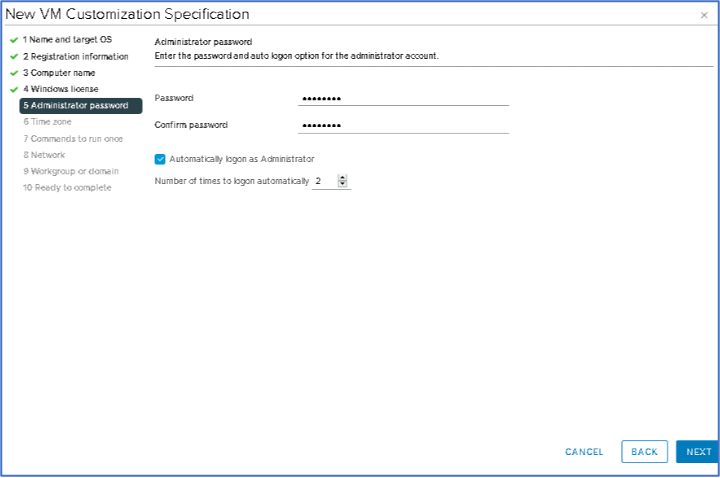Screen dimensions: 720x478
Task: Select the Network step in the sidebar
Action: click(x=43, y=154)
